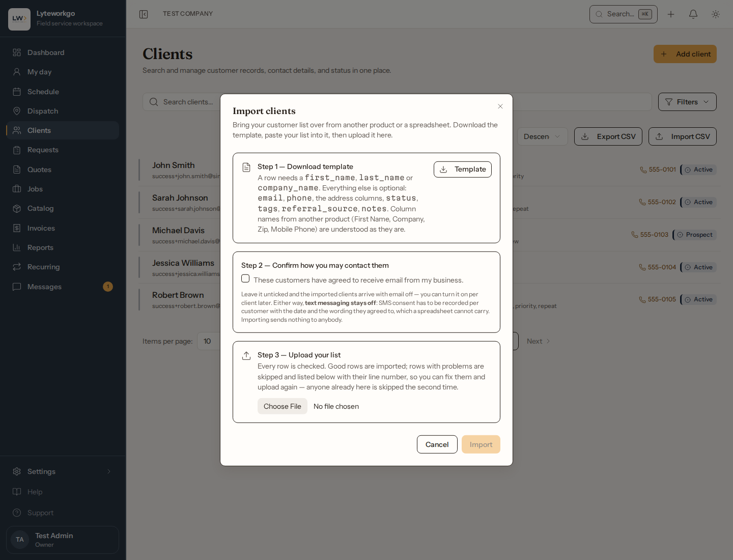Click phone number 555-0103
733x560 pixels.
click(x=654, y=235)
